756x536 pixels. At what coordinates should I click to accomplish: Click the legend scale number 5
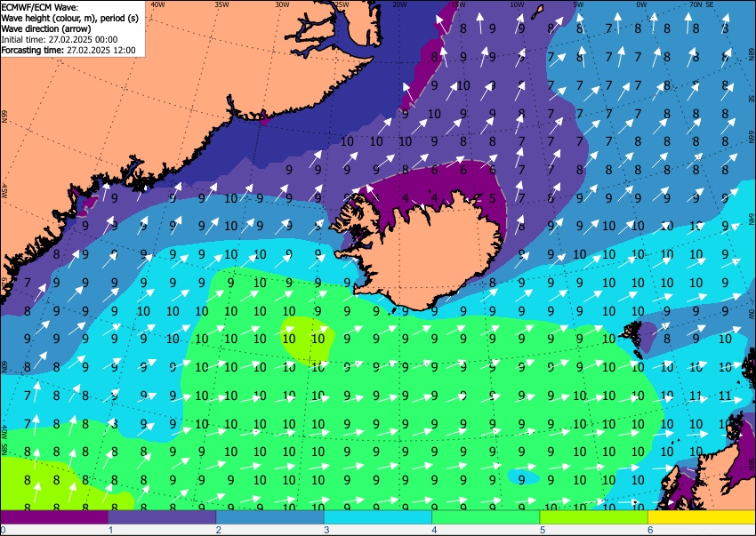[x=543, y=530]
